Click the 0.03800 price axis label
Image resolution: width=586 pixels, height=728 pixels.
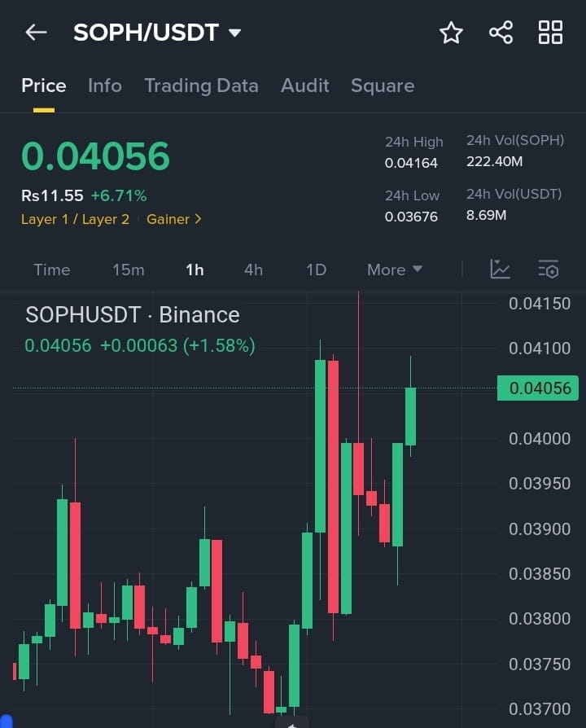540,619
